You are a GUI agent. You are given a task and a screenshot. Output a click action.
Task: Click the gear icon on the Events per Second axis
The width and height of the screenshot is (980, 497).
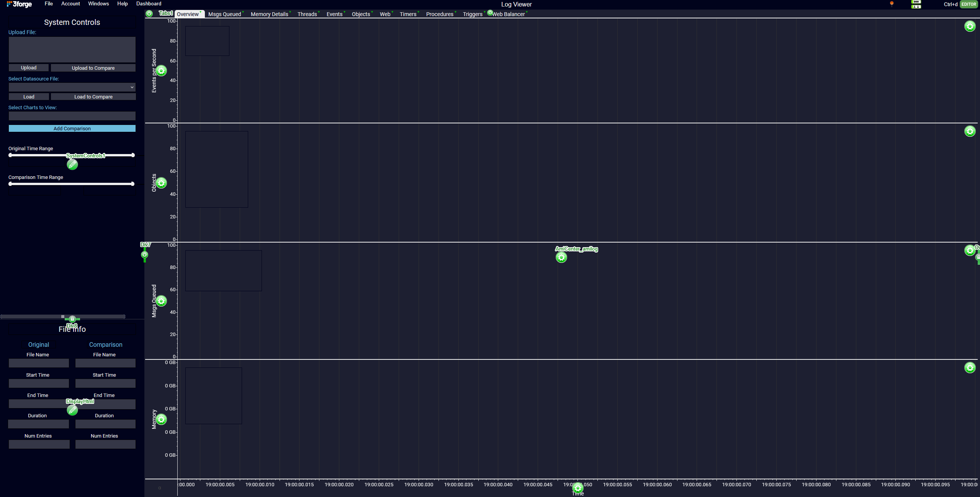pyautogui.click(x=162, y=71)
